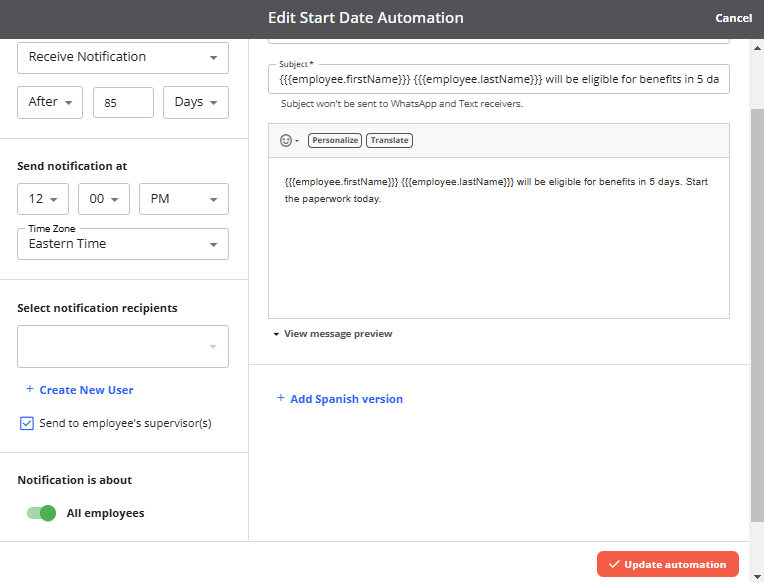
Task: Click the Edit Start Date Automation title
Action: tap(365, 18)
